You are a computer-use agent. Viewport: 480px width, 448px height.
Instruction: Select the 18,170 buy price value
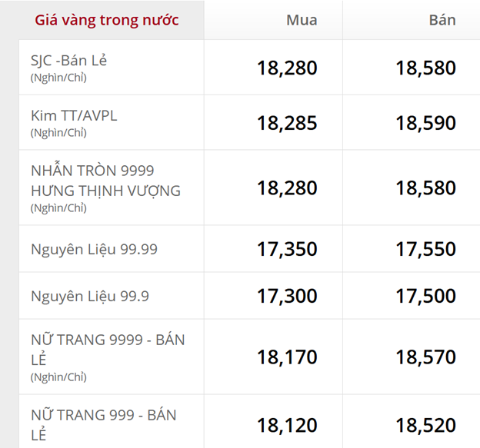point(287,357)
